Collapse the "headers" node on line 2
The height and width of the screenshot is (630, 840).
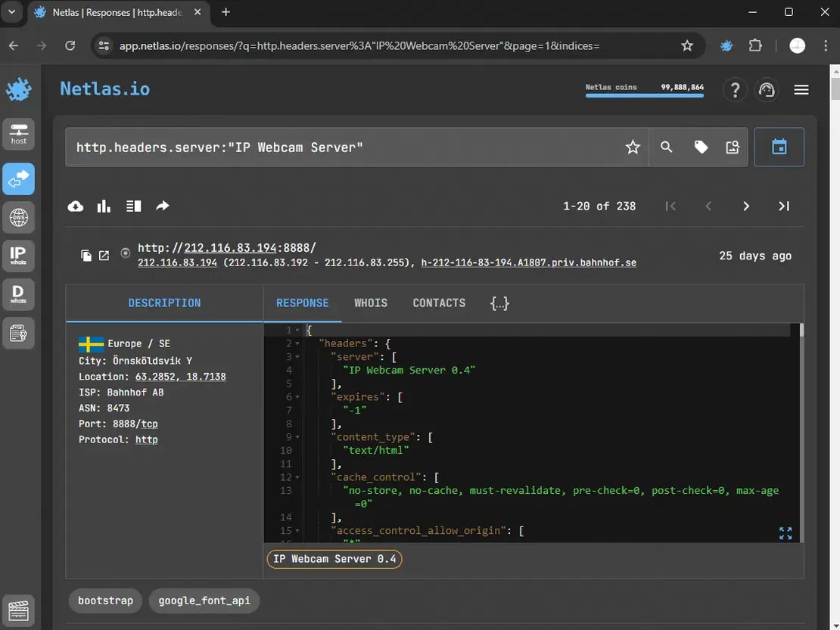click(x=297, y=343)
